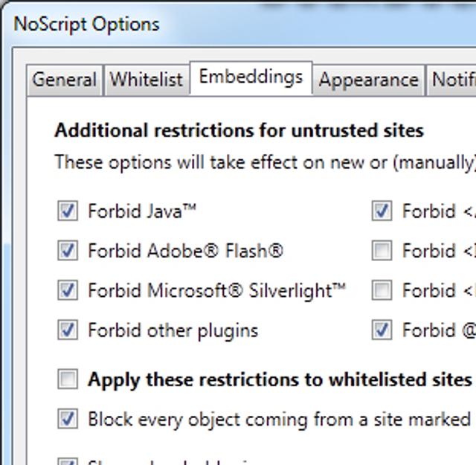Tick the box before Apply these restrictions
This screenshot has height=465, width=476.
[x=68, y=379]
